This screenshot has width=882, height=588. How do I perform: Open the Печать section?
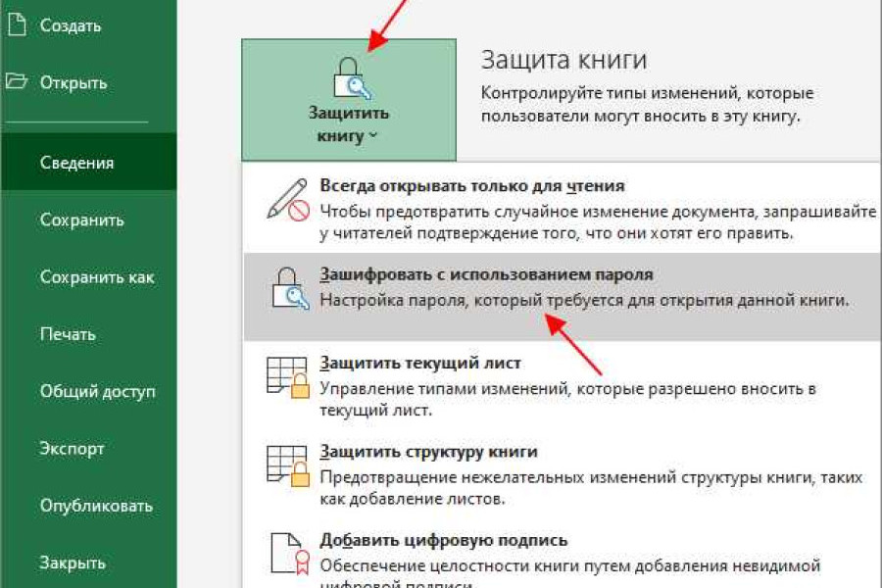pyautogui.click(x=68, y=334)
